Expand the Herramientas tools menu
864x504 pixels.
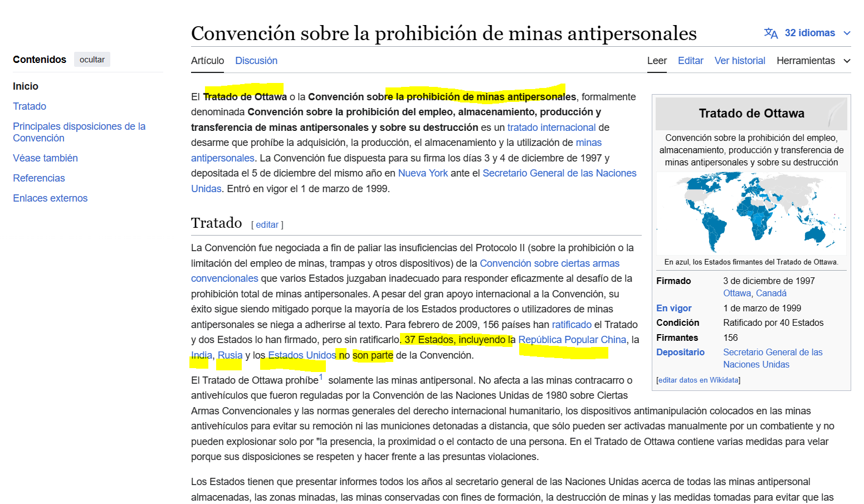pyautogui.click(x=813, y=61)
